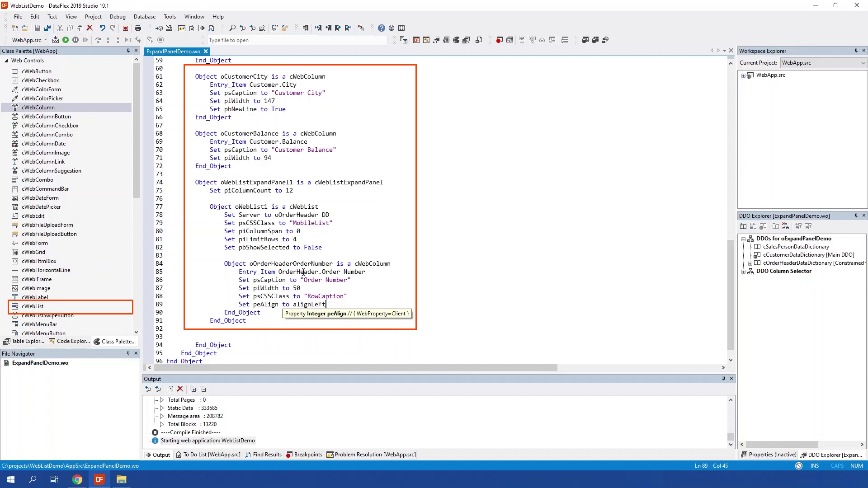Collapse the Web Controls group

pyautogui.click(x=6, y=61)
